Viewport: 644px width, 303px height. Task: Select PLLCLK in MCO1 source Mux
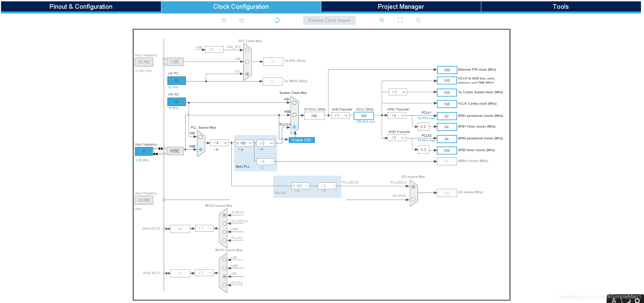(224, 285)
